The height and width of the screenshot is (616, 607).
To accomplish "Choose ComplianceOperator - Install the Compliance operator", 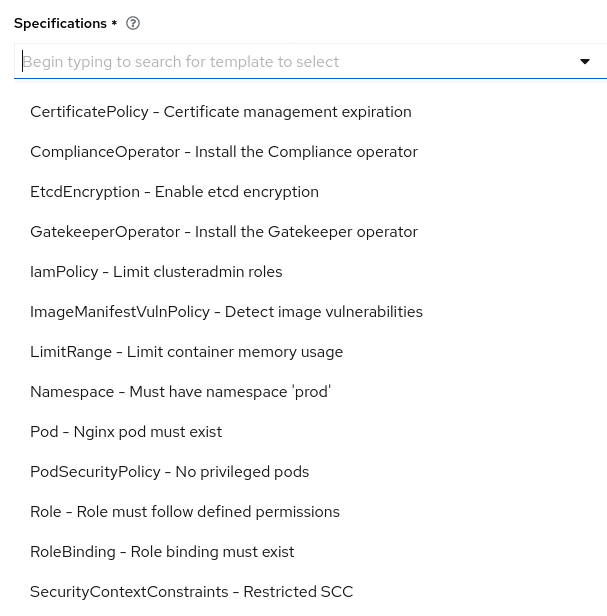I will (224, 152).
